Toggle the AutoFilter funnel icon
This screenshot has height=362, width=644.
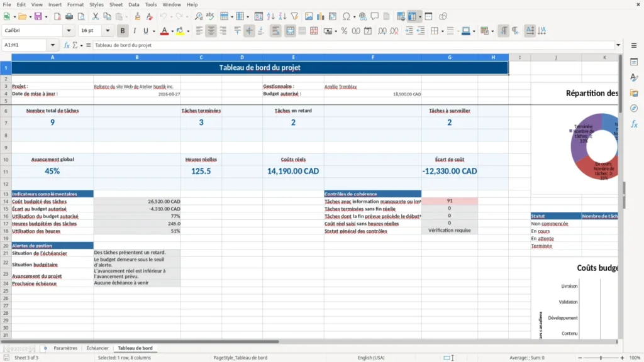click(294, 16)
